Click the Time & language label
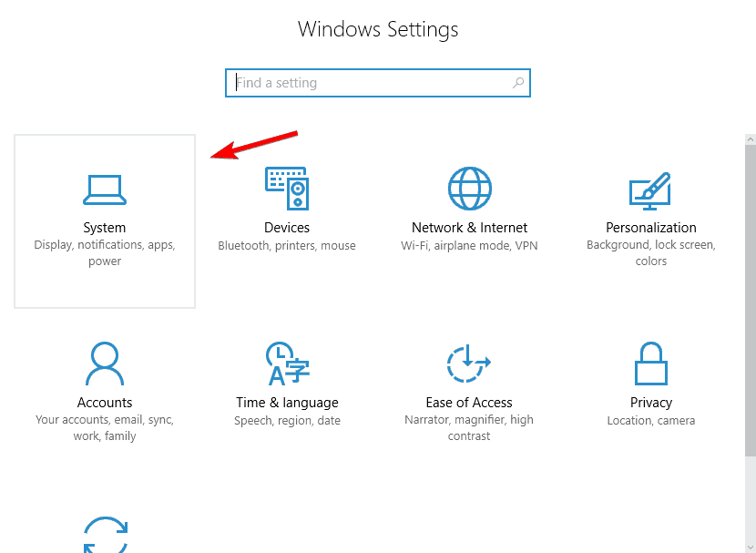The image size is (756, 553). 287,403
